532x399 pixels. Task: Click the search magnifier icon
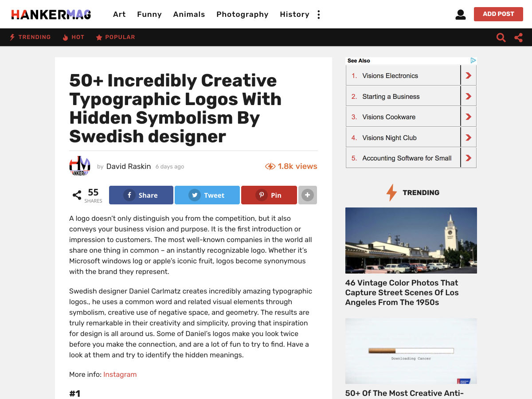501,38
